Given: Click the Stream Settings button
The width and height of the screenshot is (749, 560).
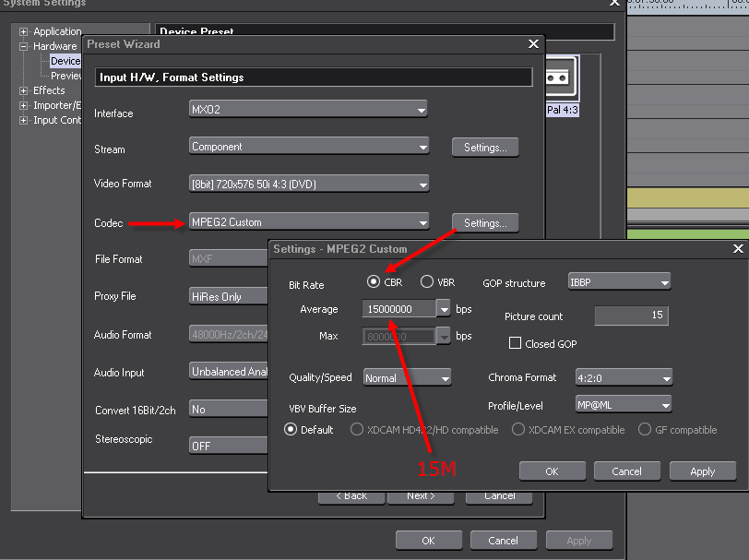Looking at the screenshot, I should pyautogui.click(x=485, y=148).
